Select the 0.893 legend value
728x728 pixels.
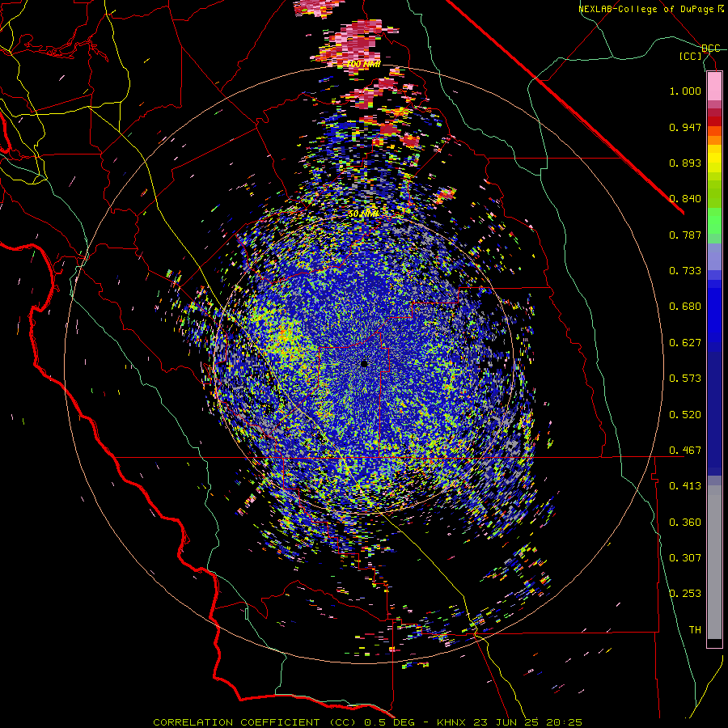685,163
